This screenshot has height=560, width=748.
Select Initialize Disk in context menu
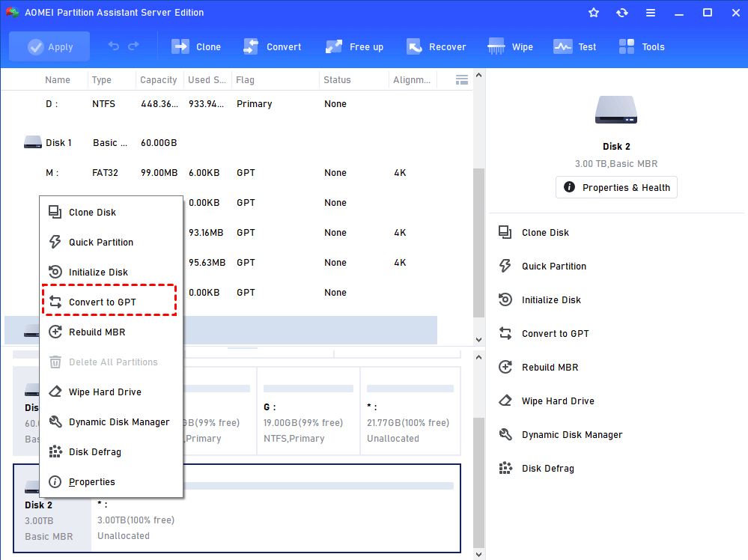pos(111,272)
